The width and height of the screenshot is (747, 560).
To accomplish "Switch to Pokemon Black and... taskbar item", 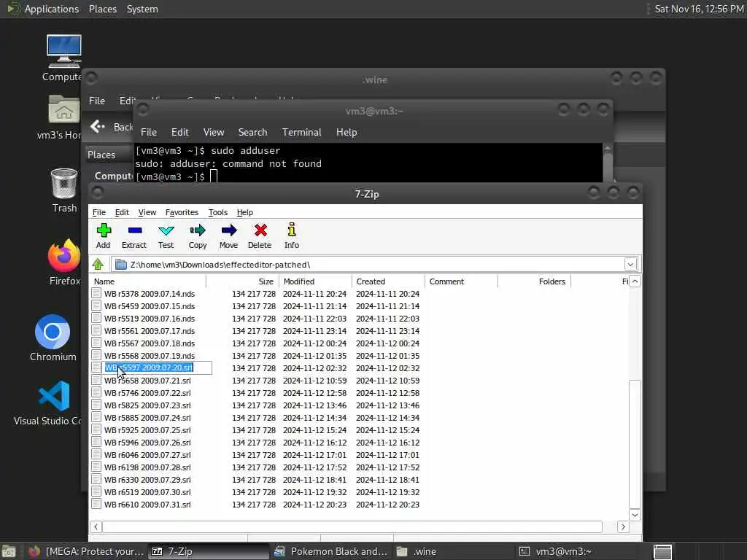I will [x=332, y=551].
